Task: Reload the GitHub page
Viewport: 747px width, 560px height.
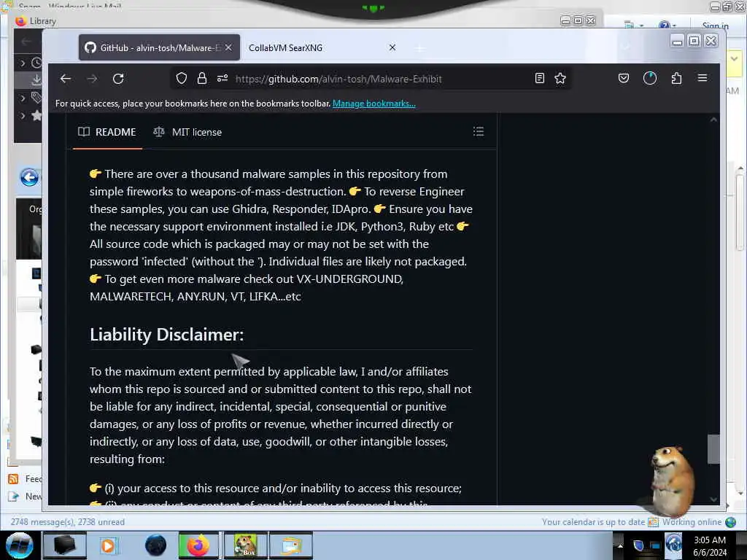Action: click(x=118, y=79)
